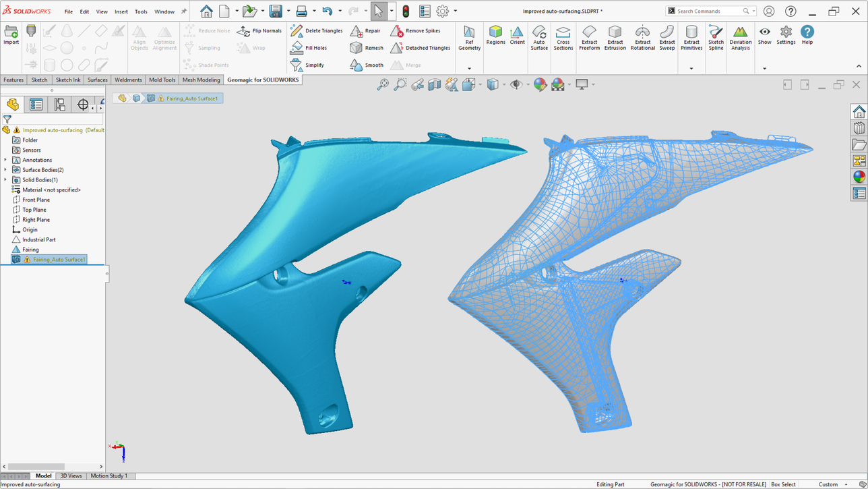Click the Detached Triangles tool
Image resolution: width=868 pixels, height=489 pixels.
(420, 48)
